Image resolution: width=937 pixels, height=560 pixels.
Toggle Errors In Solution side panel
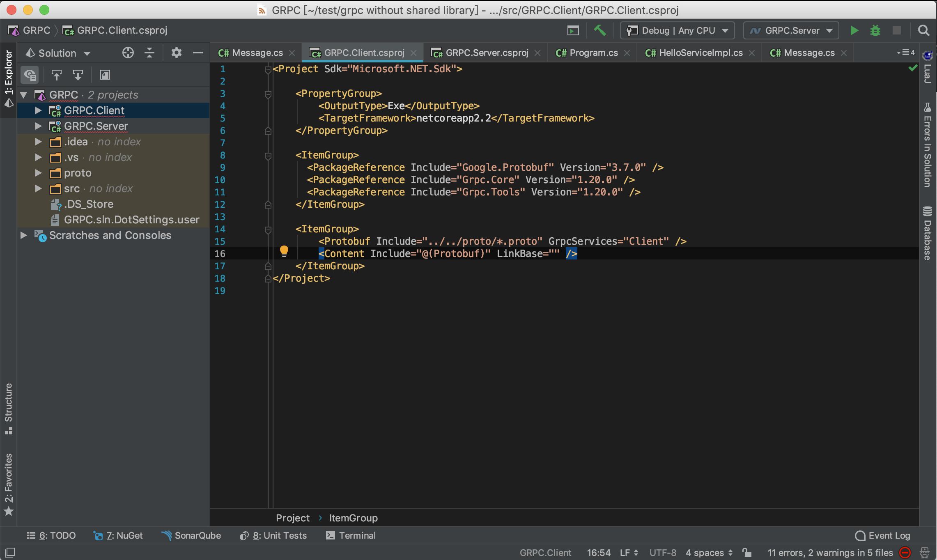928,145
